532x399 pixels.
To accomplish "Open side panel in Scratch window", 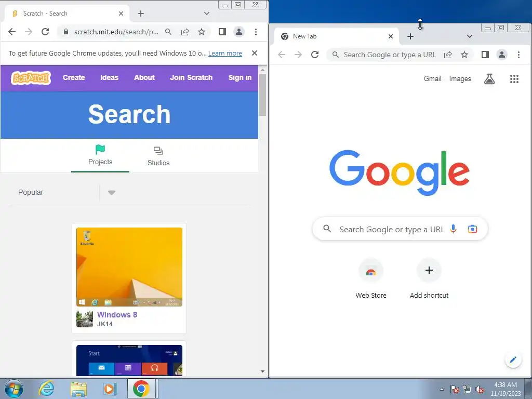I will (222, 32).
